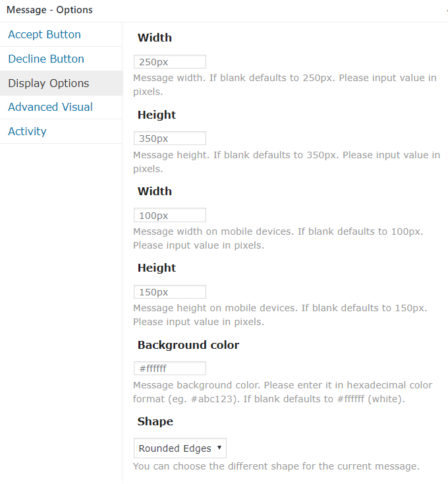The height and width of the screenshot is (484, 448).
Task: Switch to the Decline Button tab
Action: click(46, 59)
